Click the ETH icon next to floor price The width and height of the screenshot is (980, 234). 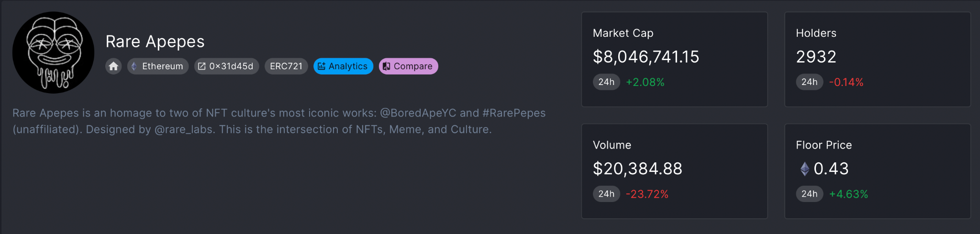[x=805, y=169]
